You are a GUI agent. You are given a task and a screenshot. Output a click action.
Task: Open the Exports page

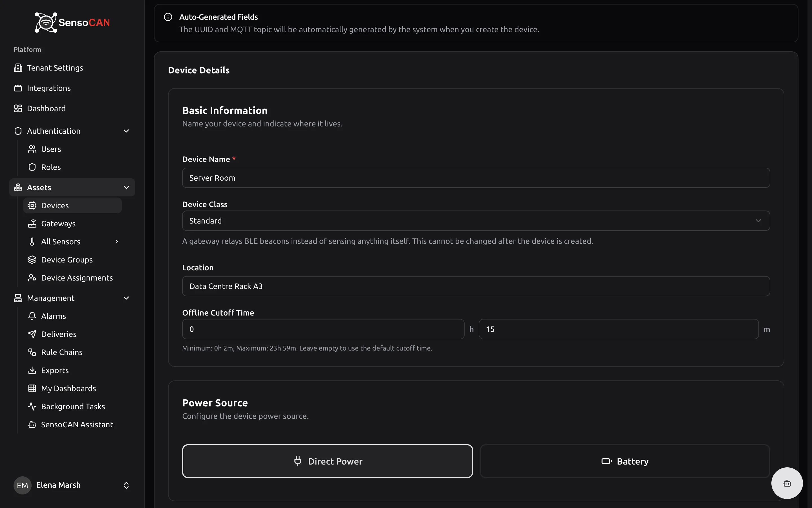tap(72, 371)
